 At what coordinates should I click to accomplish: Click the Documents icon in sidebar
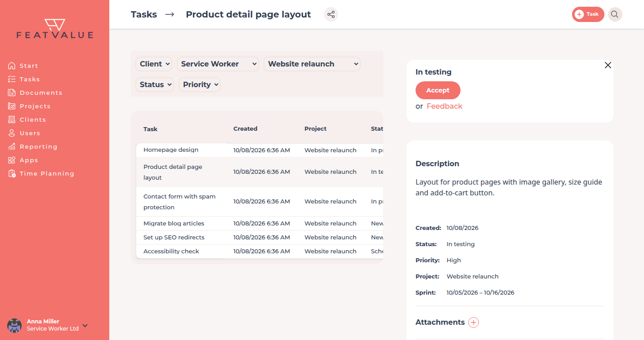pos(12,93)
